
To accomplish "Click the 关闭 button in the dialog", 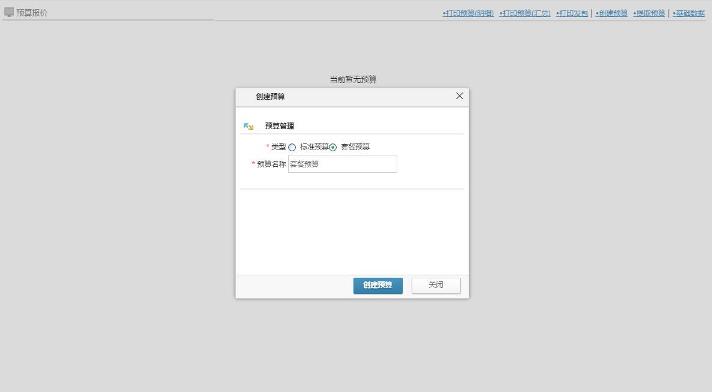I will 436,285.
